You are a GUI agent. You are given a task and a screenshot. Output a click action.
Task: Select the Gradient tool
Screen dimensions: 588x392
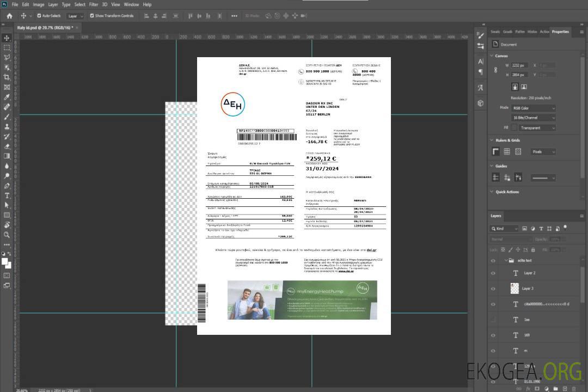click(x=7, y=156)
